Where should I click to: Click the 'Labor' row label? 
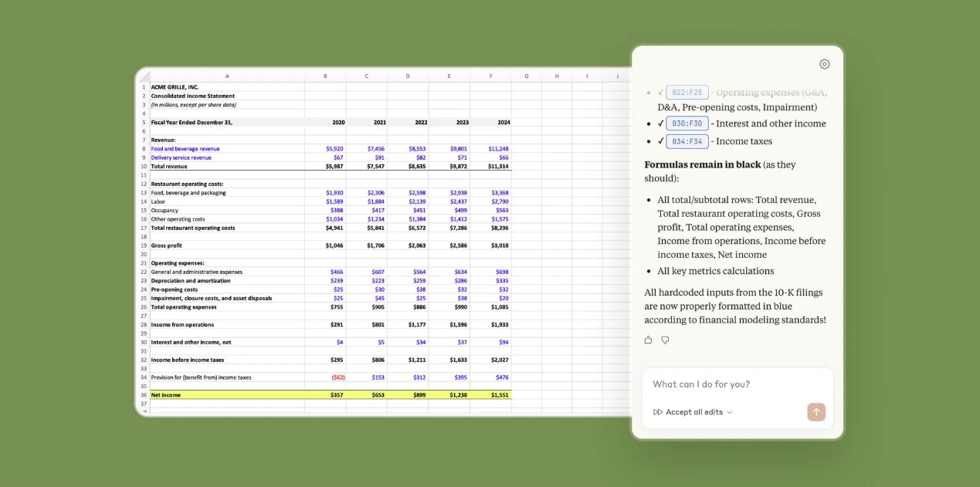158,201
